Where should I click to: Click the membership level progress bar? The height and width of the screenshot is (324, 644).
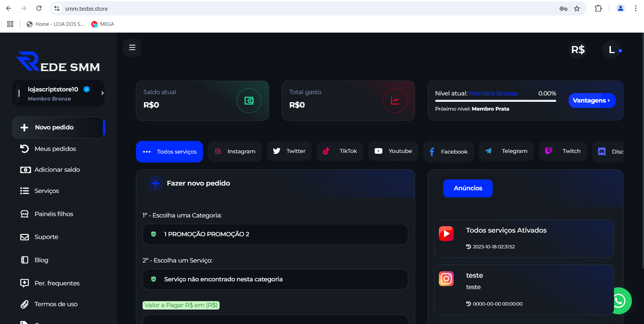click(x=495, y=101)
